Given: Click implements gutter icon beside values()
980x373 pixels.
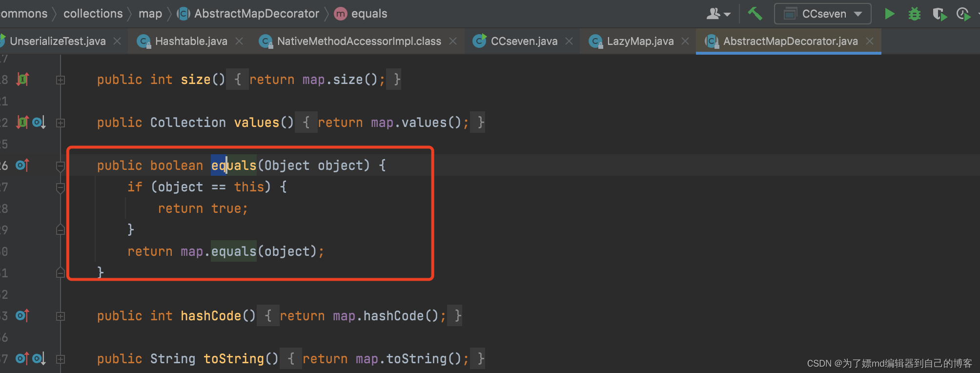Looking at the screenshot, I should (x=23, y=122).
